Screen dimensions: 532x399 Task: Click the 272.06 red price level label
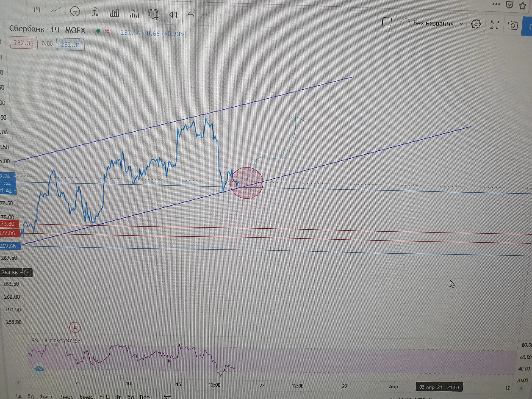point(10,233)
